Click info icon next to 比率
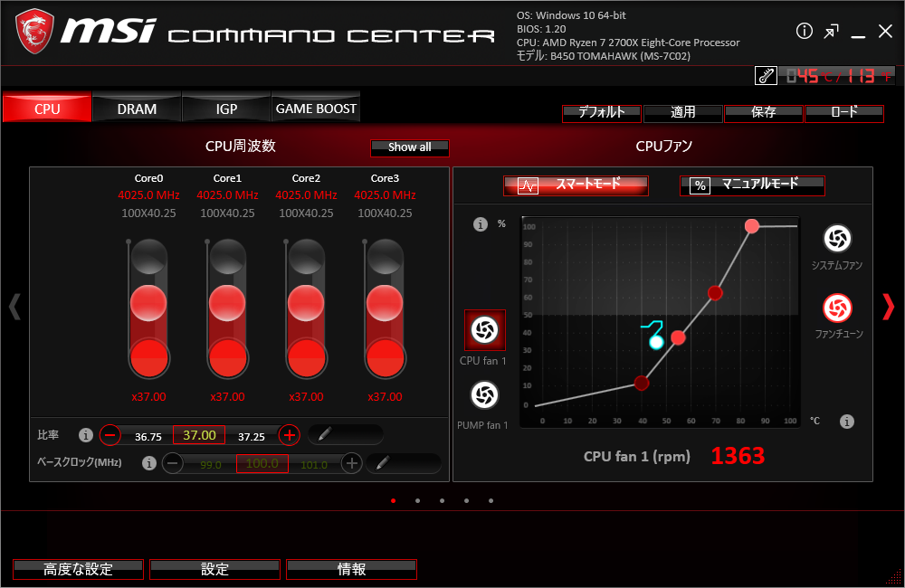This screenshot has width=905, height=588. 85,435
